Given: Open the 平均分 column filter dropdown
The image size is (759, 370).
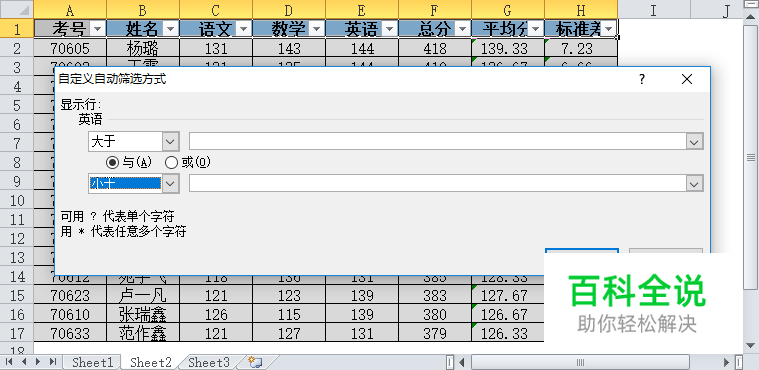Looking at the screenshot, I should [x=535, y=29].
